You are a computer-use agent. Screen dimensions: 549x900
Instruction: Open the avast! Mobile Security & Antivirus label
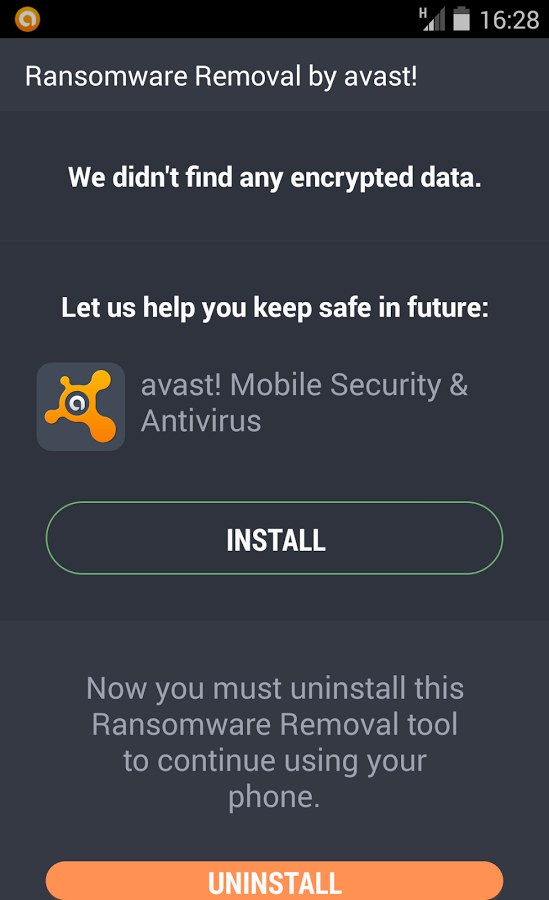pyautogui.click(x=304, y=402)
